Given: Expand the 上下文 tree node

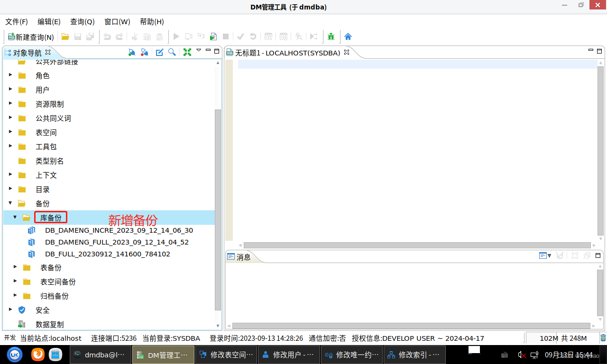Looking at the screenshot, I should [x=10, y=174].
